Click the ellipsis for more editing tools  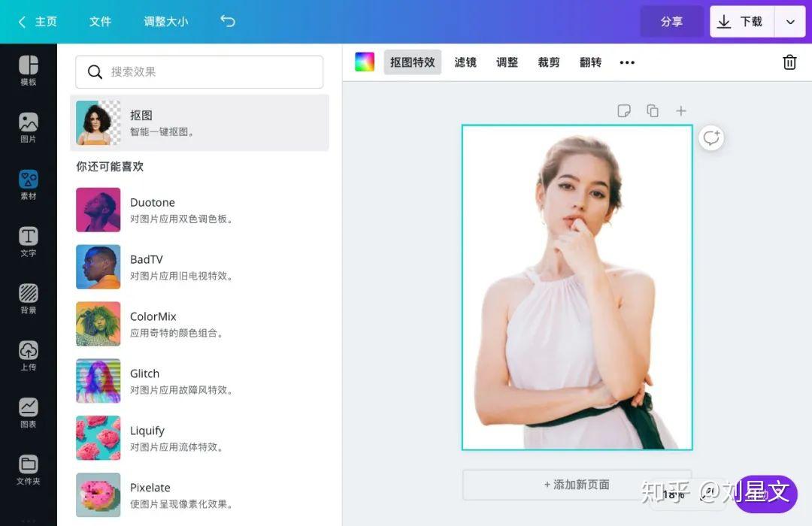click(627, 62)
